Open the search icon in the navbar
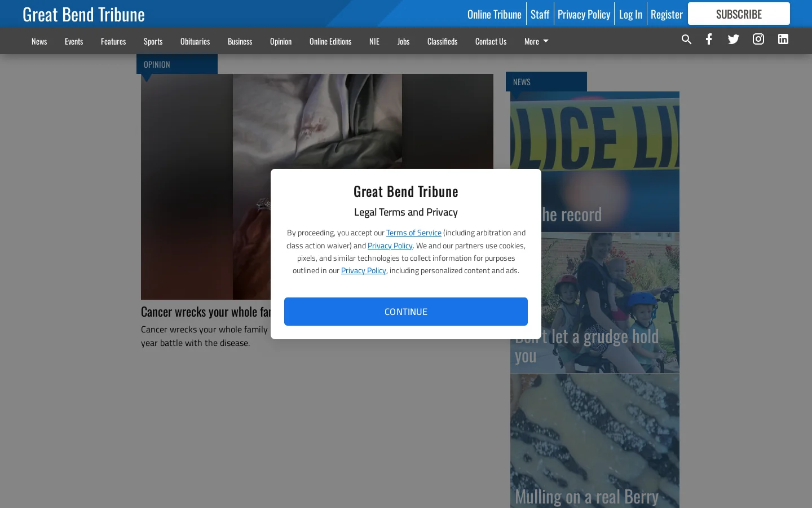 [x=686, y=40]
